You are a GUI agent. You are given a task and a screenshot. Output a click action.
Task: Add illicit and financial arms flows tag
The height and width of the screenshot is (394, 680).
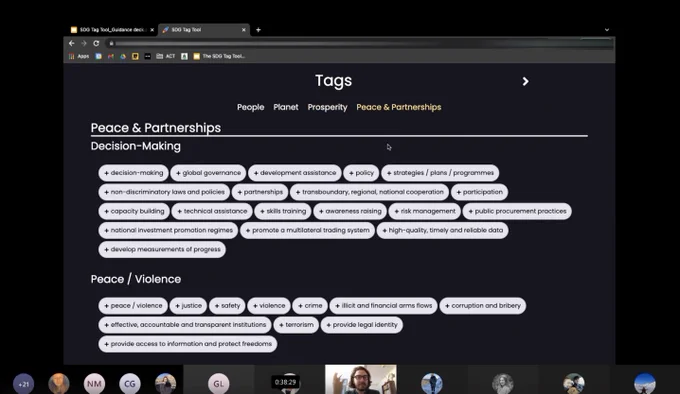click(x=383, y=306)
